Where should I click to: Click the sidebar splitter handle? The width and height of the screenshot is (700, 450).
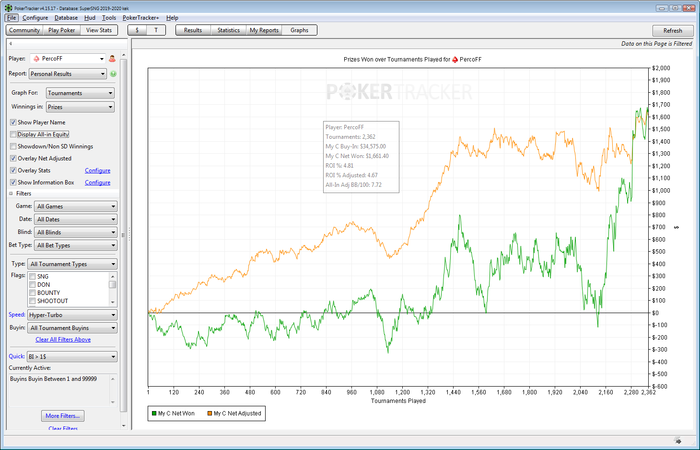[129, 234]
